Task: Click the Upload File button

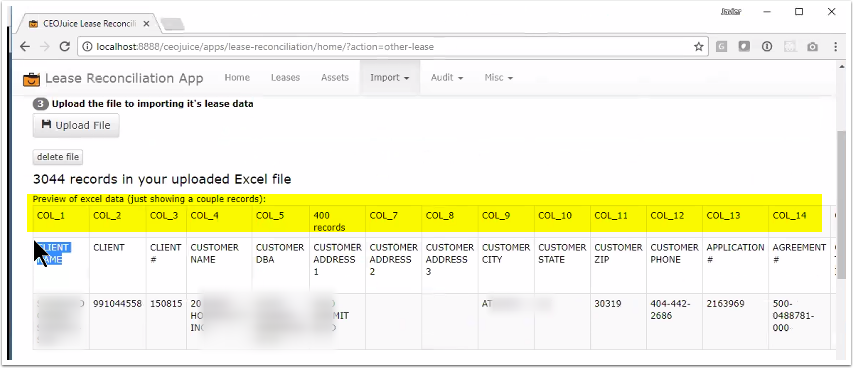Action: click(76, 125)
